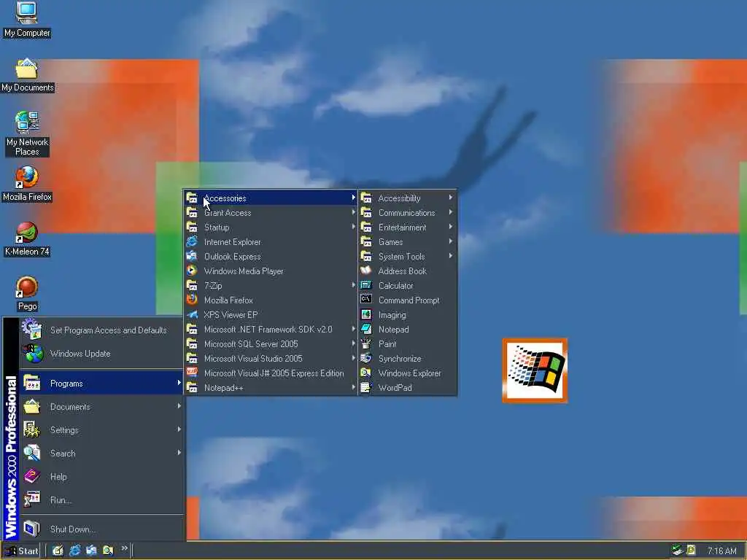Click the Windows logo image on desktop
The width and height of the screenshot is (747, 560).
tap(535, 370)
